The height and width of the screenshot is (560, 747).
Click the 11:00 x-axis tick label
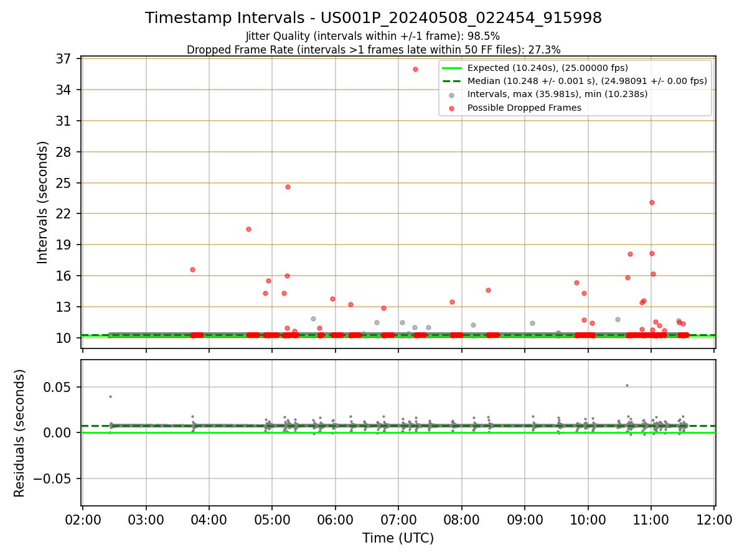[x=651, y=520]
